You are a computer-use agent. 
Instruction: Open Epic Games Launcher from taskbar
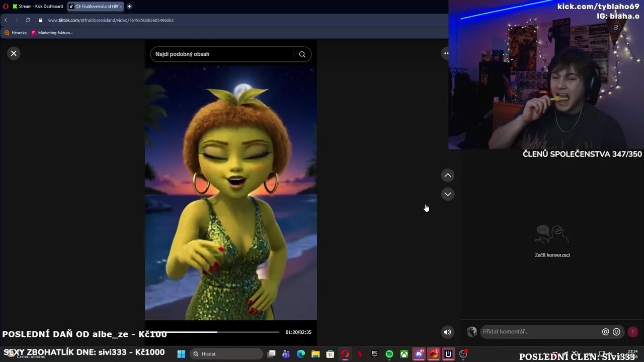(x=374, y=354)
